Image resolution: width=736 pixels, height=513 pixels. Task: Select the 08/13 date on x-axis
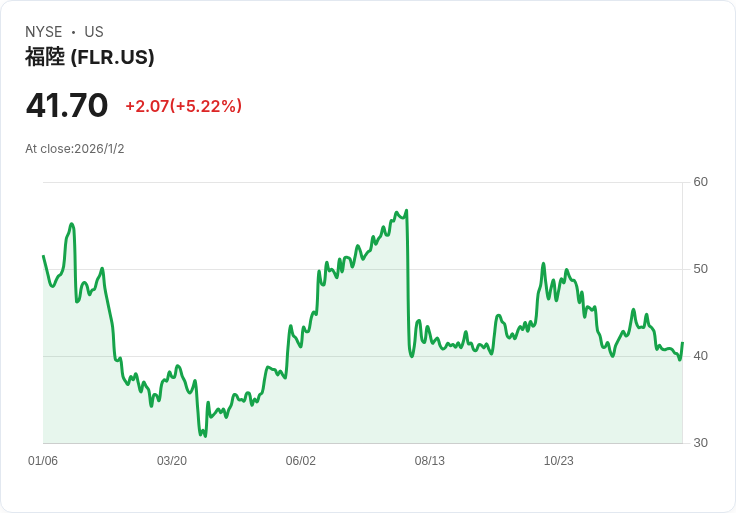(430, 461)
